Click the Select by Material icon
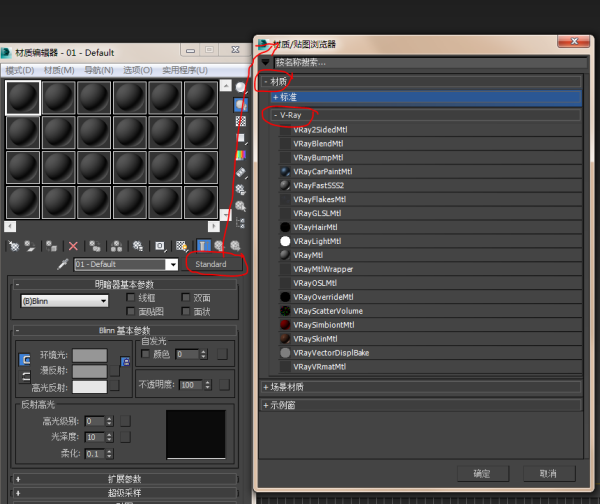Viewport: 600px width, 504px height. click(x=241, y=206)
